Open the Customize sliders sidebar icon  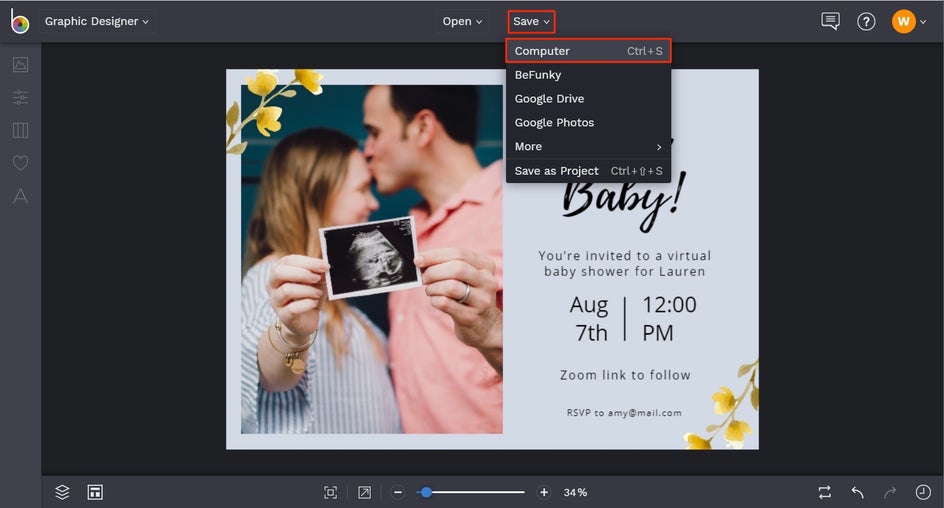[20, 98]
